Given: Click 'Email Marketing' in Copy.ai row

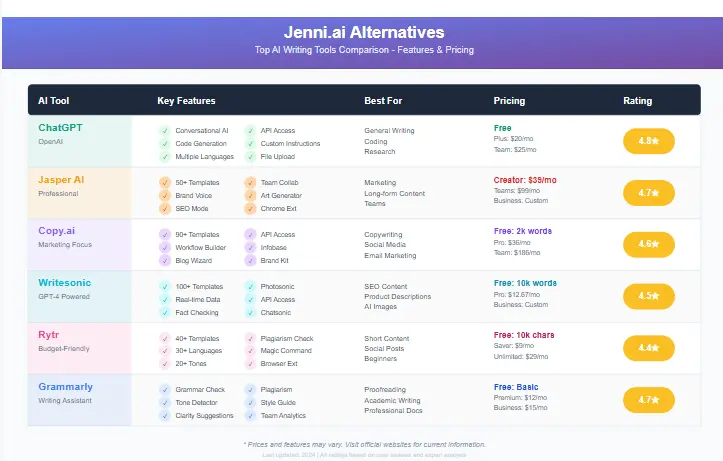Looking at the screenshot, I should (390, 255).
